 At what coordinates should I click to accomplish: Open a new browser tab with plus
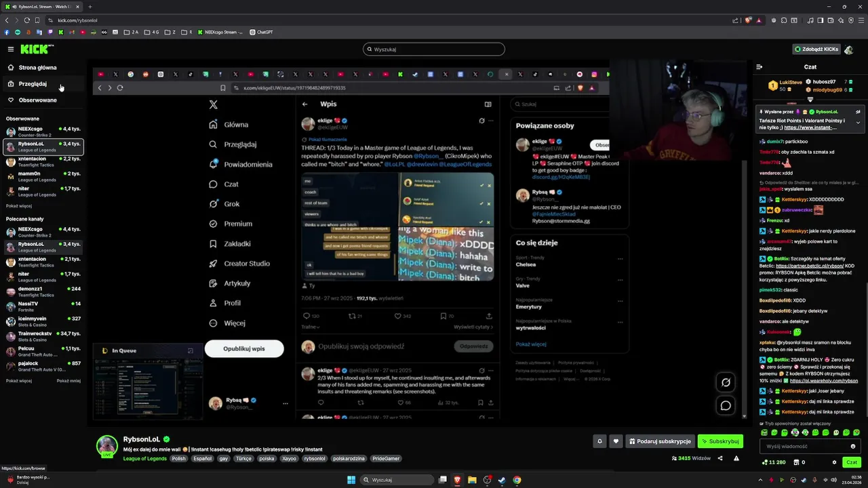pos(90,7)
